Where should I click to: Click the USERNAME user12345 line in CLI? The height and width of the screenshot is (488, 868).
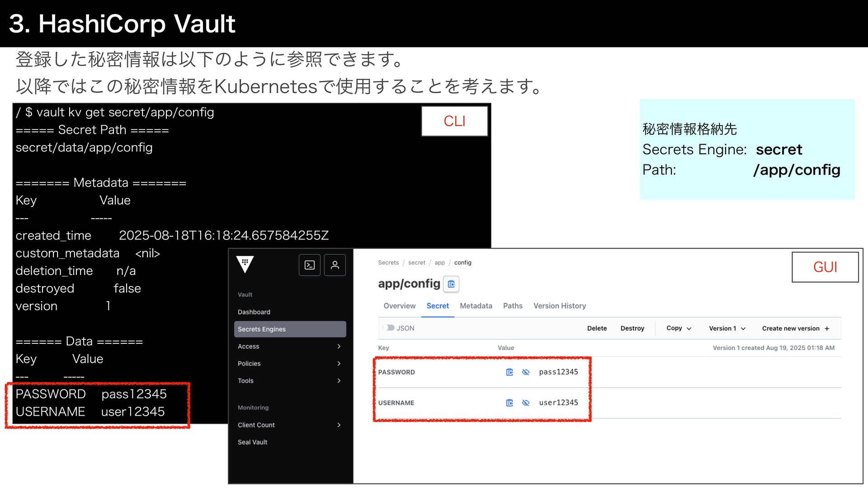90,412
